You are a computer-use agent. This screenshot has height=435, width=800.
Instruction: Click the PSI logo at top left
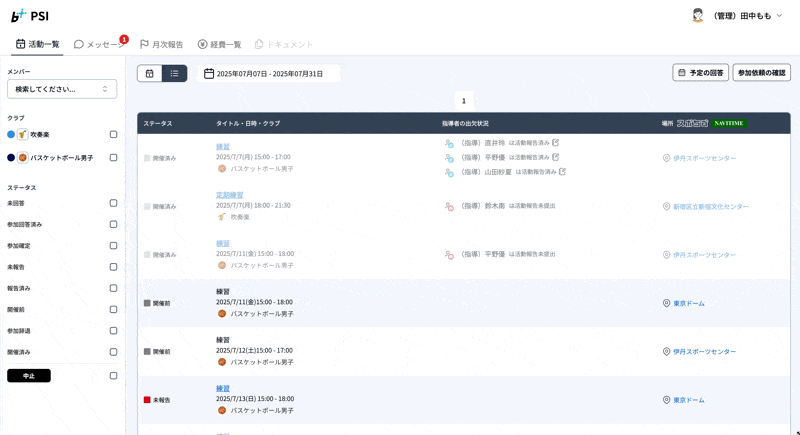coord(30,16)
